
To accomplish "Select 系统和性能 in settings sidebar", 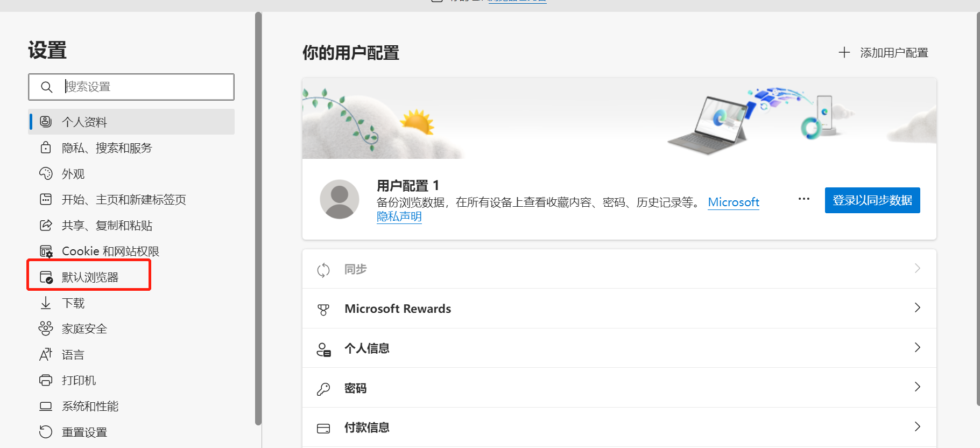I will (x=90, y=407).
